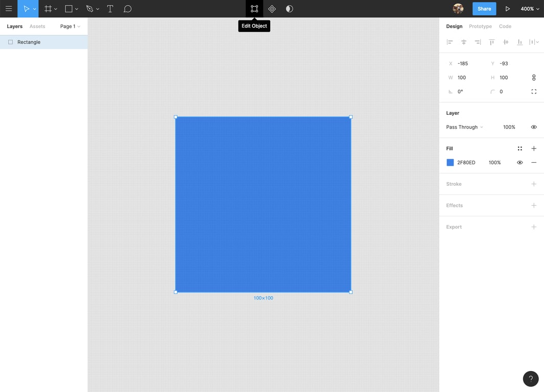Expand the Page 1 dropdown
Image resolution: width=544 pixels, height=392 pixels.
coord(70,27)
